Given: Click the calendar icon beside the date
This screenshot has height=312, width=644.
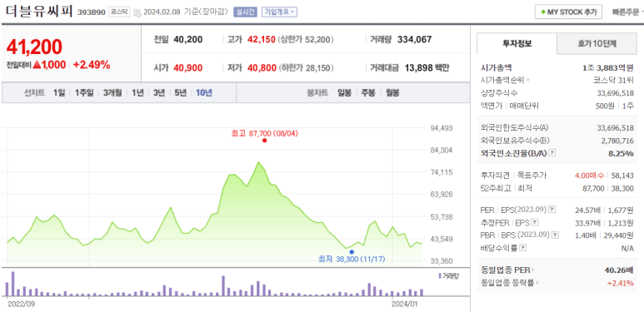Looking at the screenshot, I should [137, 12].
